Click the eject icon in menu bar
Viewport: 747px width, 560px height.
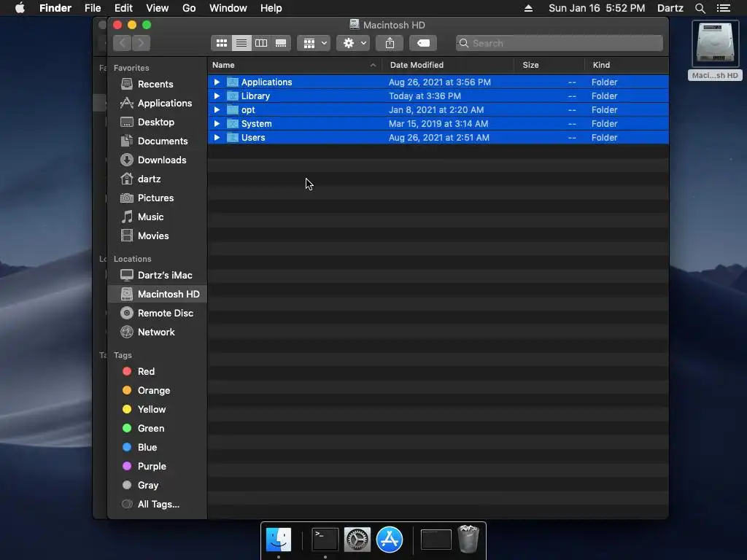point(528,8)
